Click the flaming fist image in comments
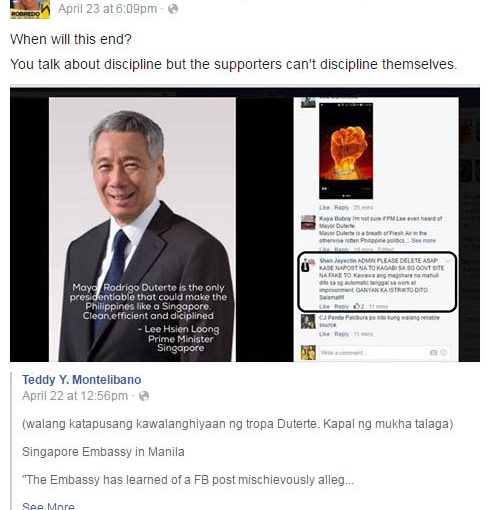491x510 pixels. [x=346, y=151]
